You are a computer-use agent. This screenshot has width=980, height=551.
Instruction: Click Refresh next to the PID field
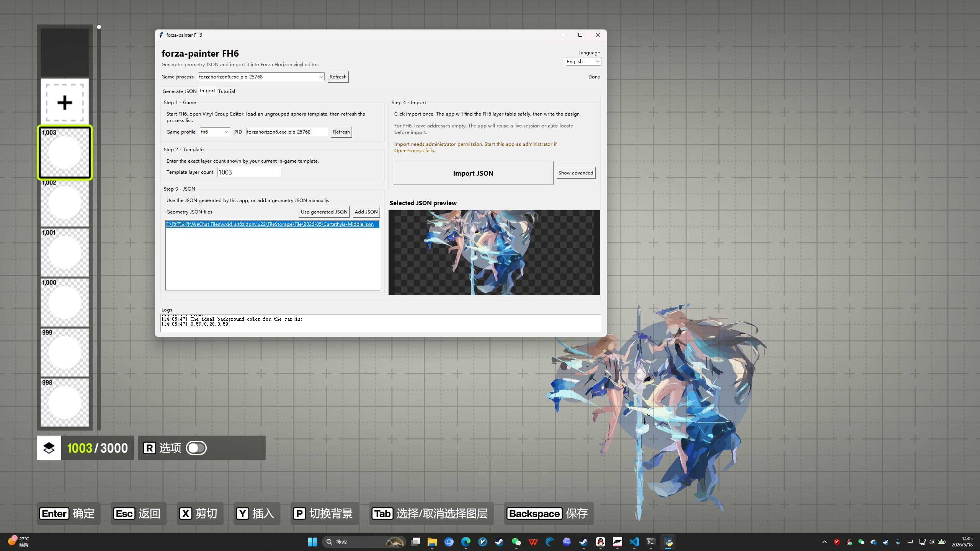[x=341, y=132]
